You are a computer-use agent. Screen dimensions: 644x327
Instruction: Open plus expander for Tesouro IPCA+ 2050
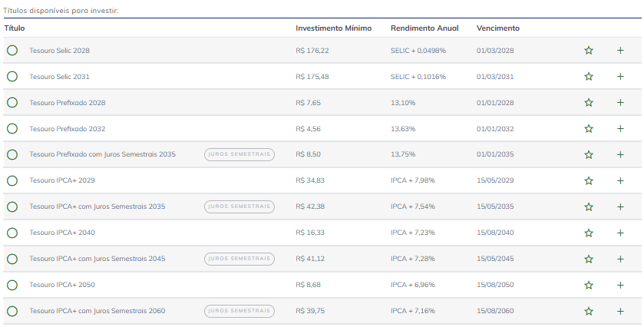(x=620, y=286)
